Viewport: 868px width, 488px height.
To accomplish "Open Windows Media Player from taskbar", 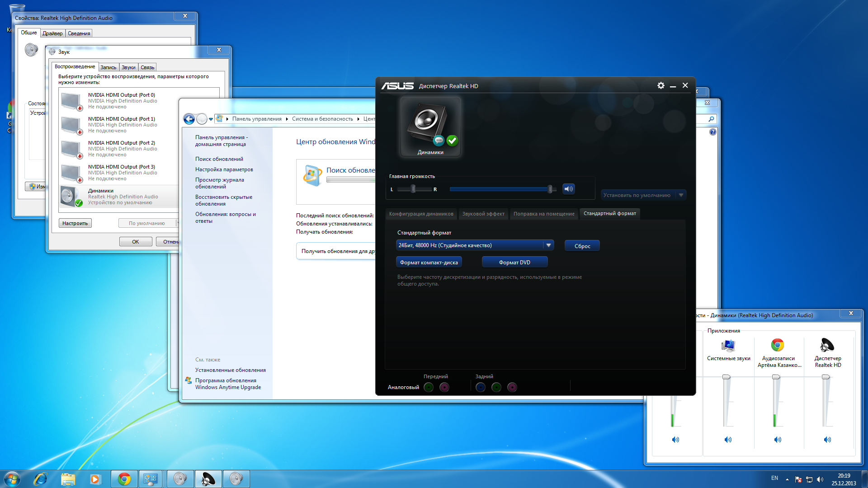I will point(95,479).
